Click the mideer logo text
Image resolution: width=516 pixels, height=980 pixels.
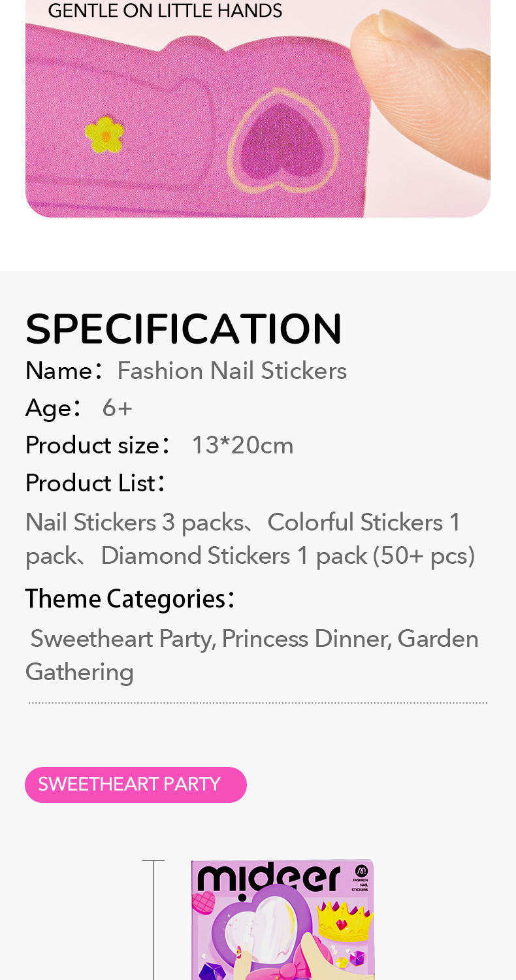(x=268, y=879)
